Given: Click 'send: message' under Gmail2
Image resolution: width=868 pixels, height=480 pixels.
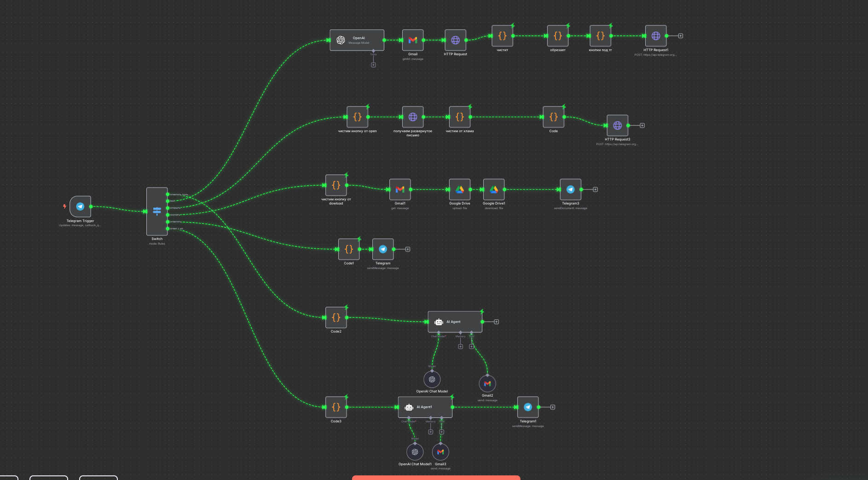Looking at the screenshot, I should coord(487,400).
